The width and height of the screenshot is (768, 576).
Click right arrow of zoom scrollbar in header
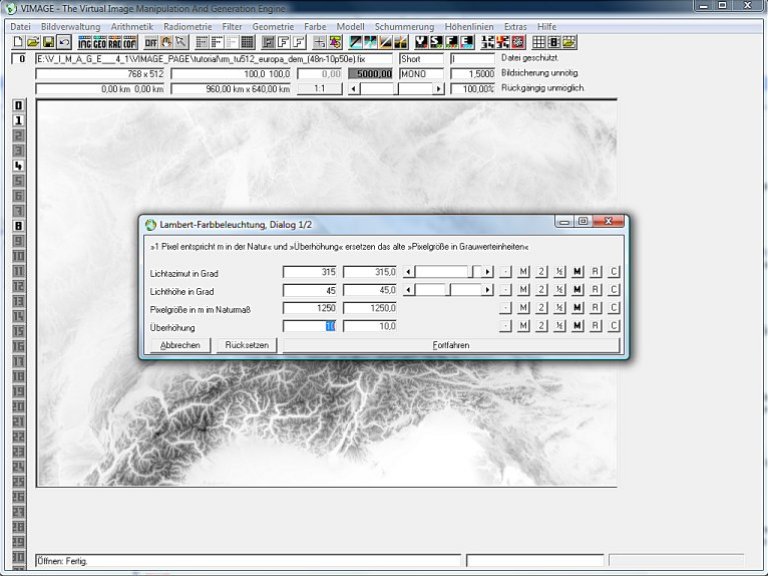pyautogui.click(x=439, y=88)
